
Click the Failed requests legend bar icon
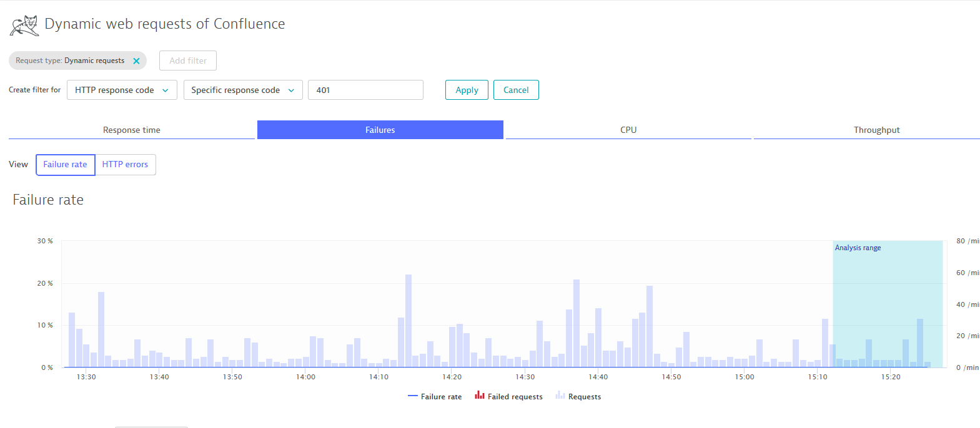click(479, 396)
